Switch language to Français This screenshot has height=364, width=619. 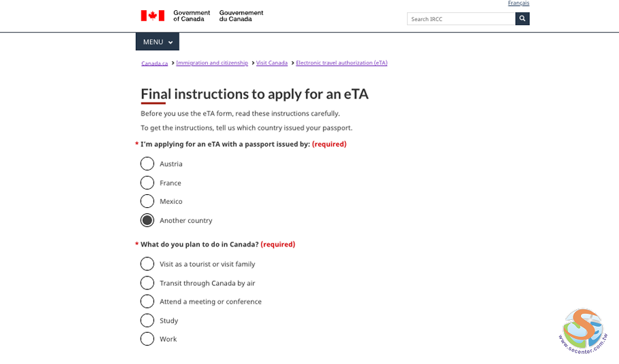pos(518,3)
